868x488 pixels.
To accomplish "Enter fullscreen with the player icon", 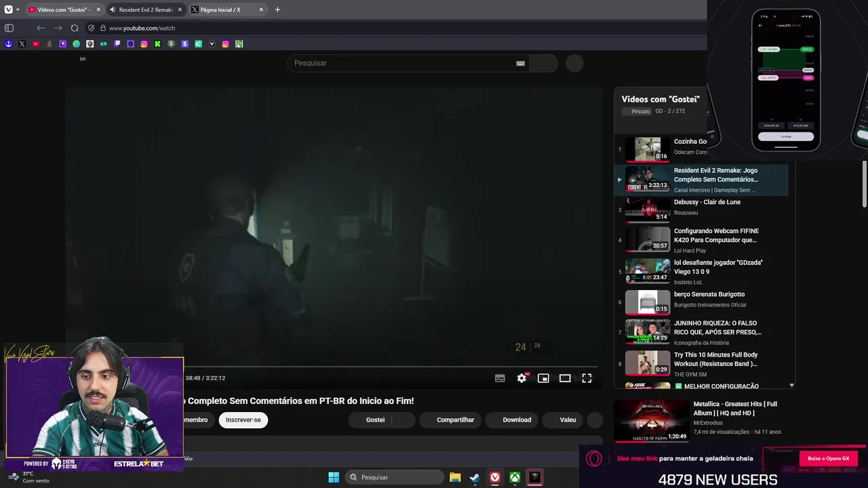I will pos(587,378).
